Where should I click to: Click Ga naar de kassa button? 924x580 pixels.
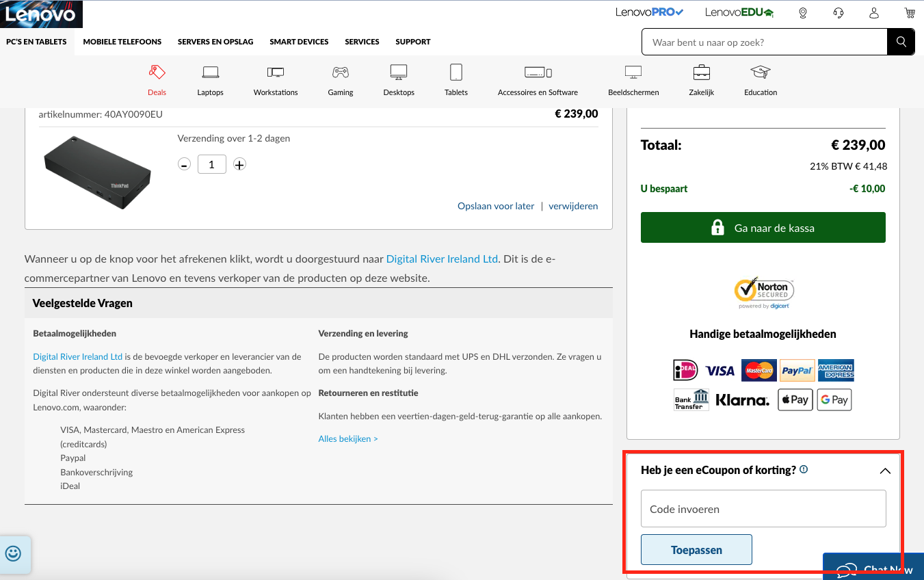[x=763, y=227]
